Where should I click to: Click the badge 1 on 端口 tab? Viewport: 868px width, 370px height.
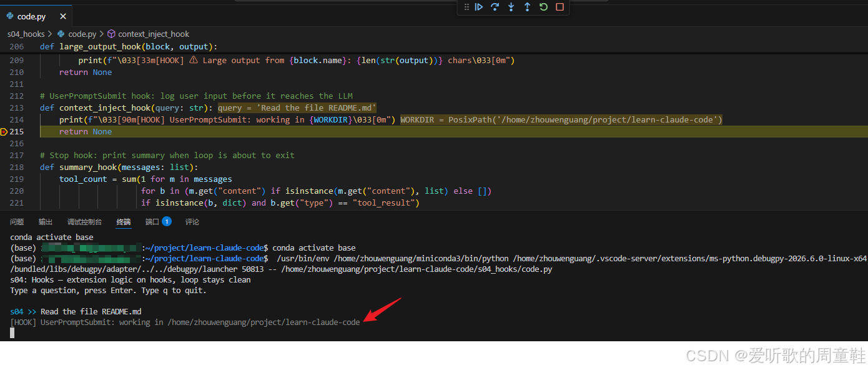coord(167,221)
